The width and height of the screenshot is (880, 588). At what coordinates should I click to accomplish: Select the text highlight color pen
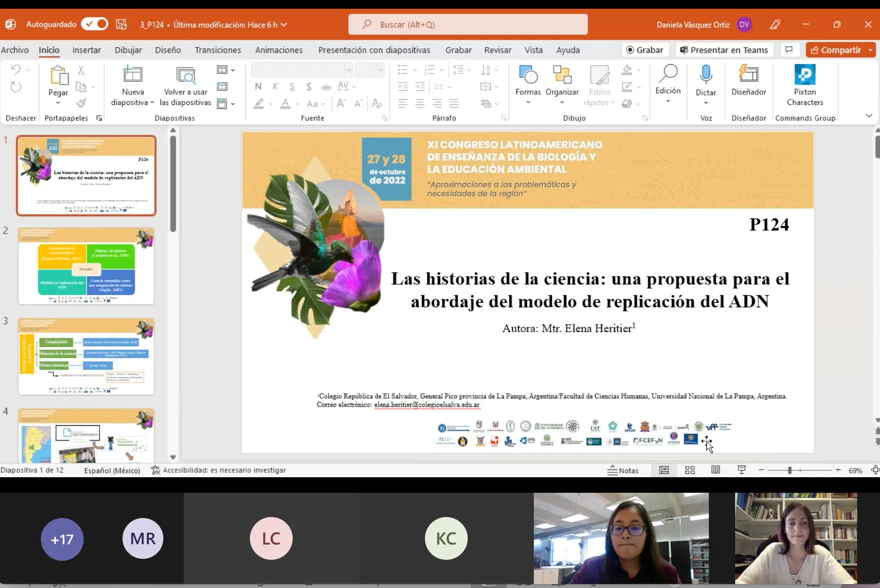[259, 104]
